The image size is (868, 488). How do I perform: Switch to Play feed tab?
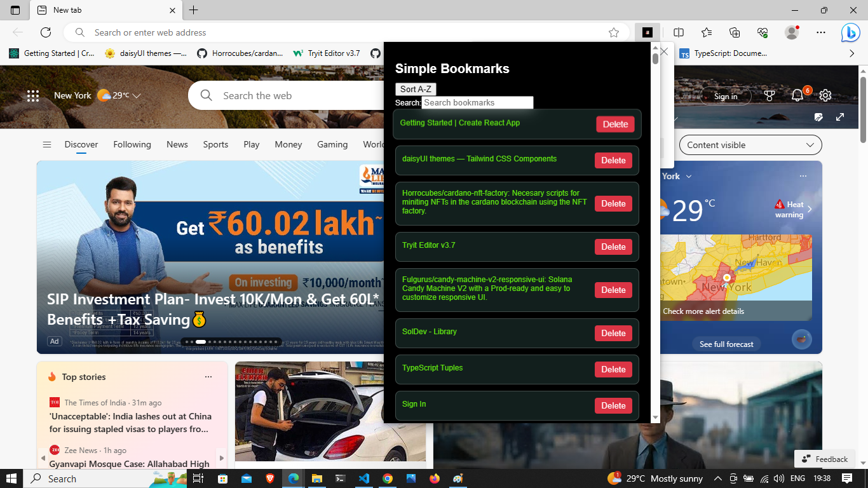252,144
